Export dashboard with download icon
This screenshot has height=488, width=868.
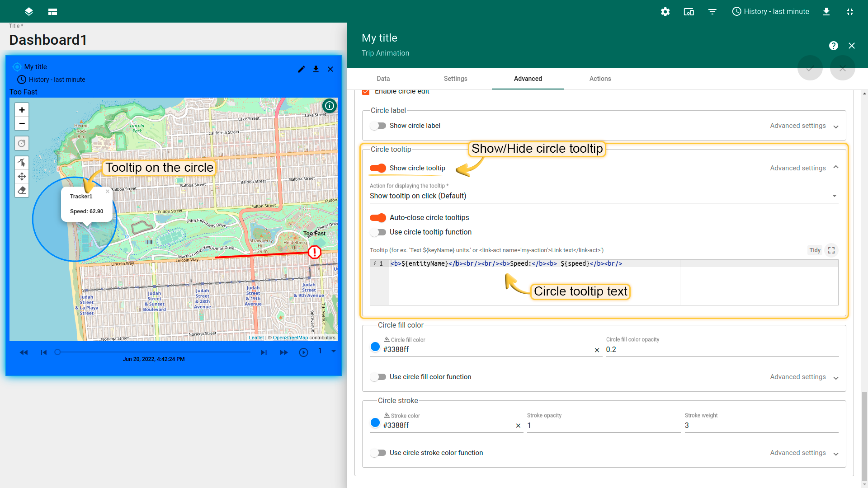pyautogui.click(x=826, y=12)
